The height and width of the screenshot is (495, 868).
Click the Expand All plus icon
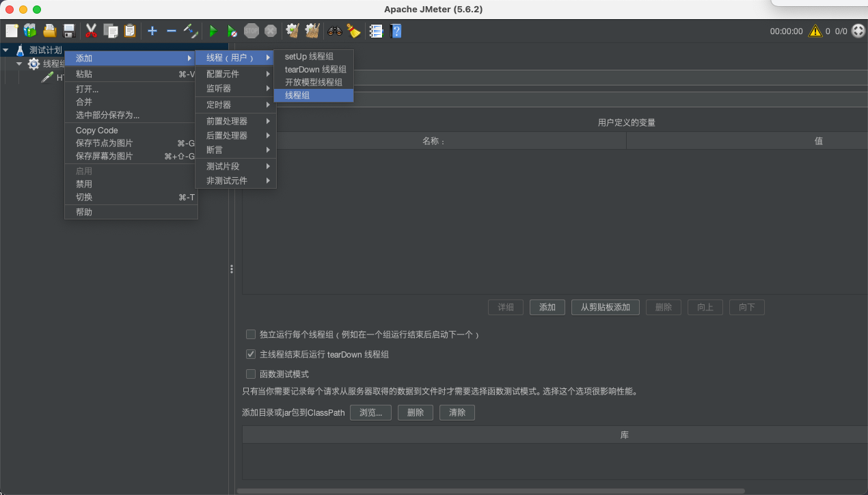[x=152, y=31]
